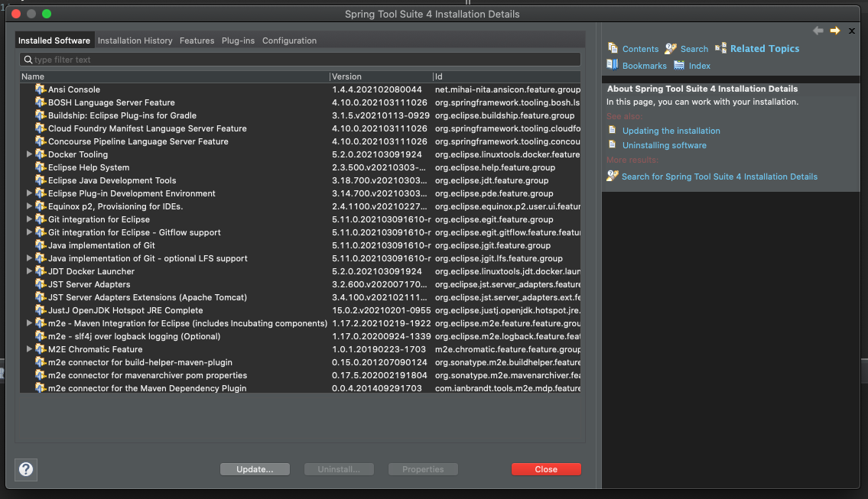The width and height of the screenshot is (868, 499).
Task: Click version 15.0.2.v20210201-0955 cell
Action: point(381,310)
